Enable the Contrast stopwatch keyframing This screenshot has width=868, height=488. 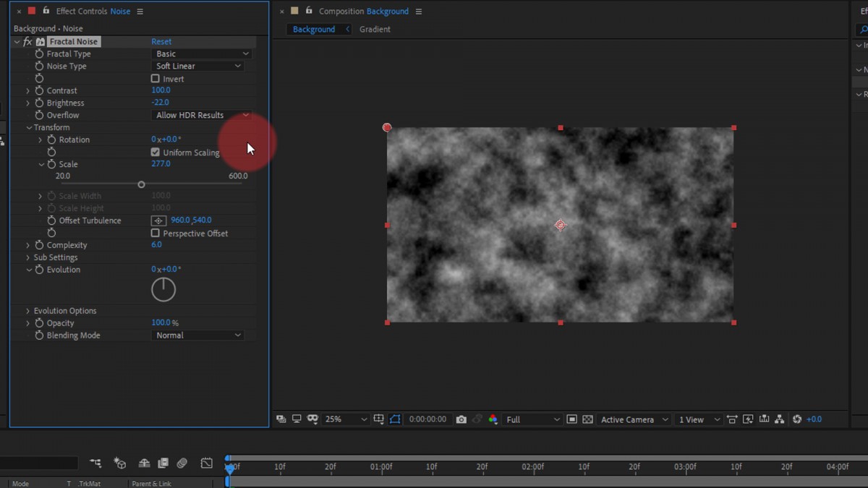[39, 90]
